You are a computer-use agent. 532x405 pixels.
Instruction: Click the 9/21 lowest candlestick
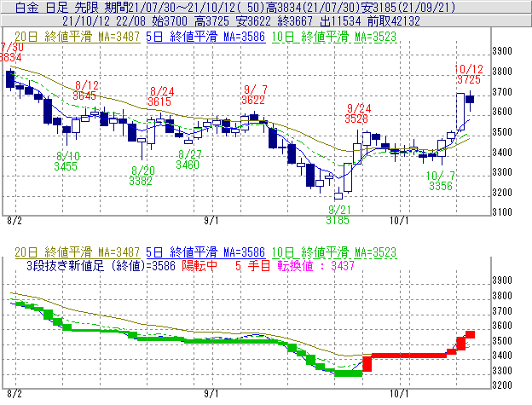tap(338, 194)
